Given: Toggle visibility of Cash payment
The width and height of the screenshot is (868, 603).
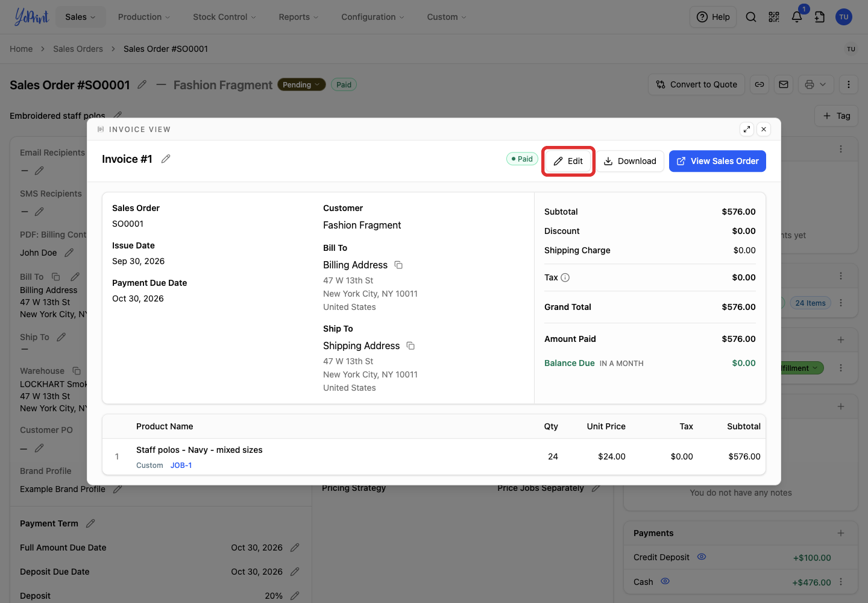Looking at the screenshot, I should [665, 581].
